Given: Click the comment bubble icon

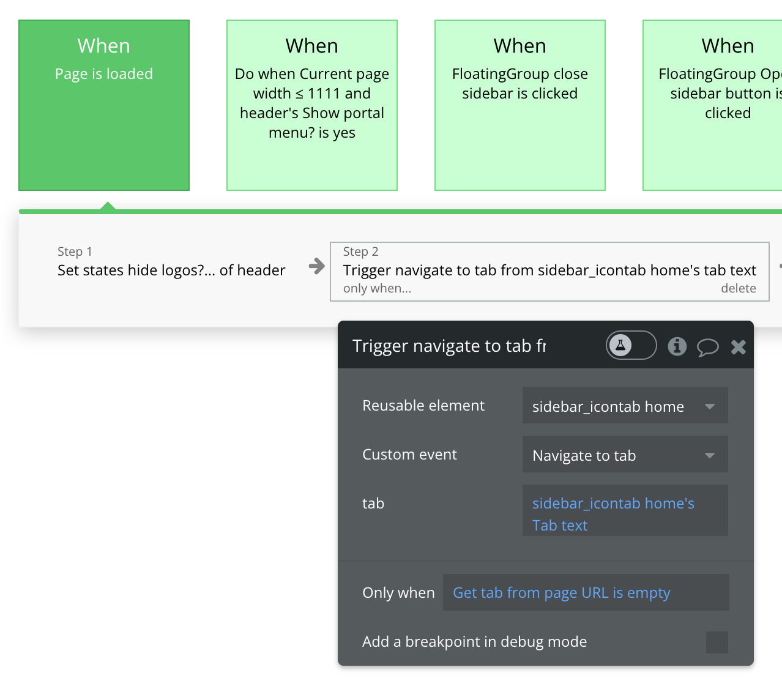Looking at the screenshot, I should tap(707, 347).
